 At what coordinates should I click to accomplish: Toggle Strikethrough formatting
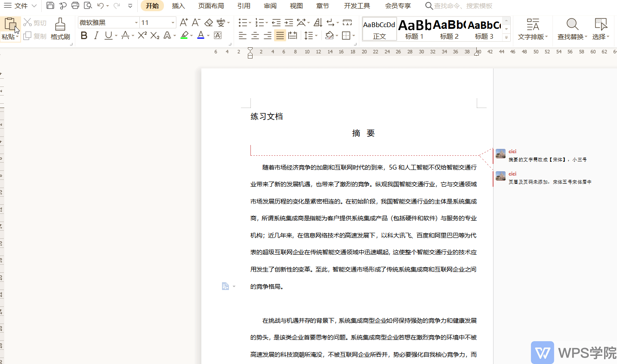tap(125, 35)
